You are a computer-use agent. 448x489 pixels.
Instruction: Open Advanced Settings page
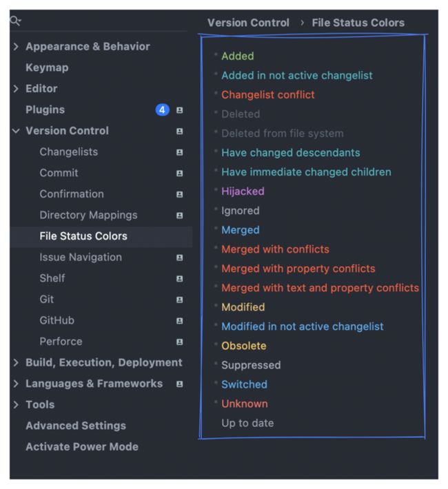(x=76, y=426)
